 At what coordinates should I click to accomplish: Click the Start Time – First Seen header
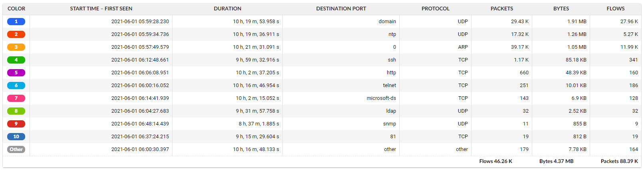click(x=101, y=9)
